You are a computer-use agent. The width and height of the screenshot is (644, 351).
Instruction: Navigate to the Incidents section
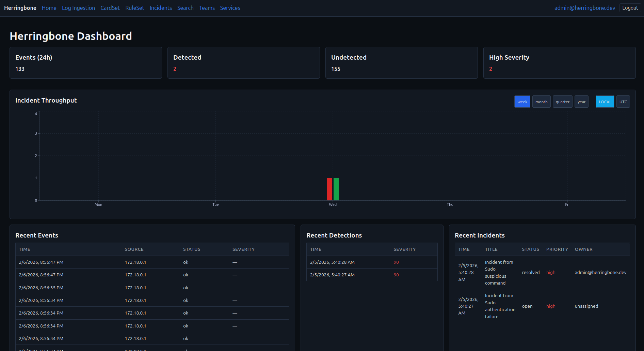[x=161, y=8]
